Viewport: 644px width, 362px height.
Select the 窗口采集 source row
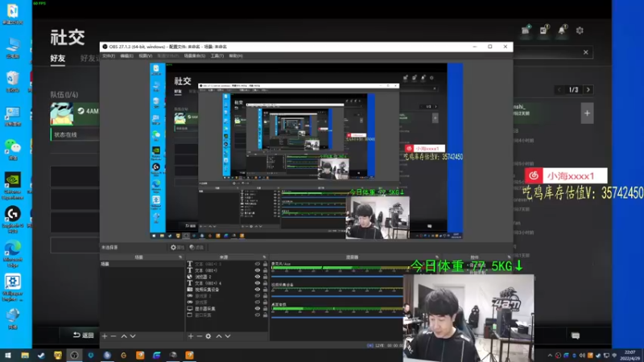(x=227, y=315)
